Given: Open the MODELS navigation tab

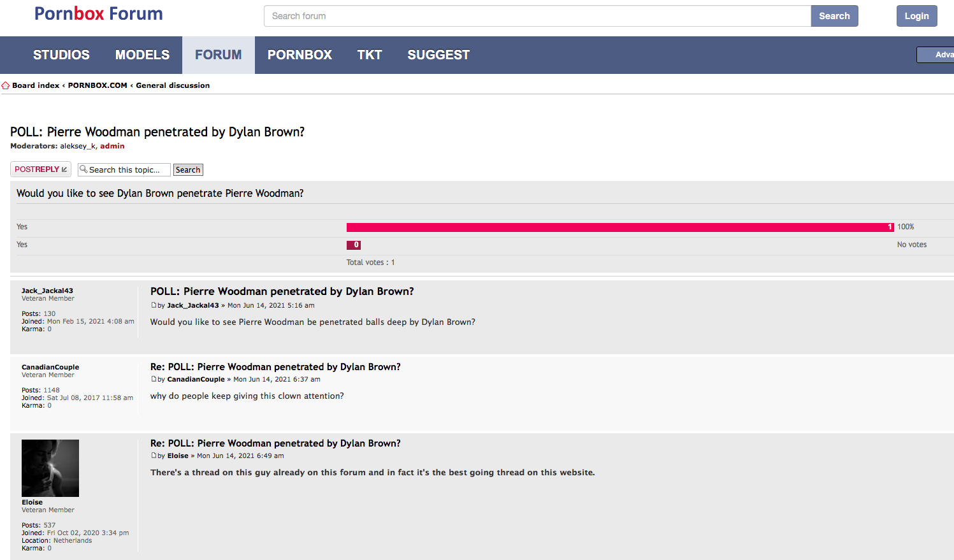Looking at the screenshot, I should (142, 55).
